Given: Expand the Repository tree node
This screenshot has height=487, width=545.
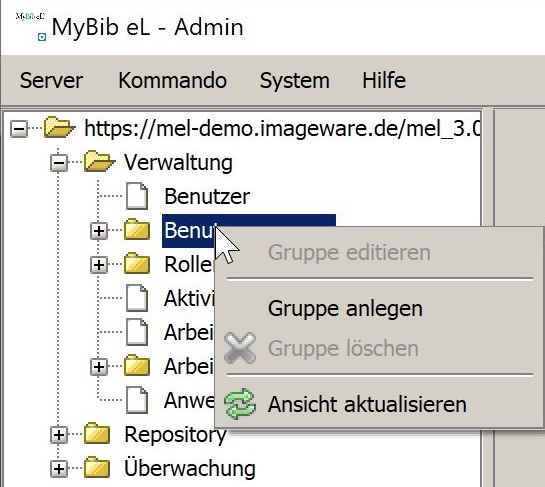Looking at the screenshot, I should tap(59, 435).
